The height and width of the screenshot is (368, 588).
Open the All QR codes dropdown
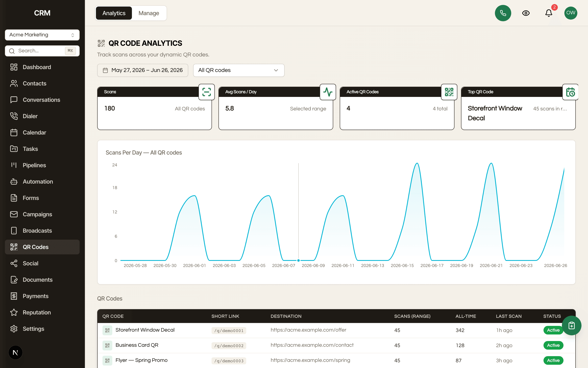pyautogui.click(x=239, y=70)
